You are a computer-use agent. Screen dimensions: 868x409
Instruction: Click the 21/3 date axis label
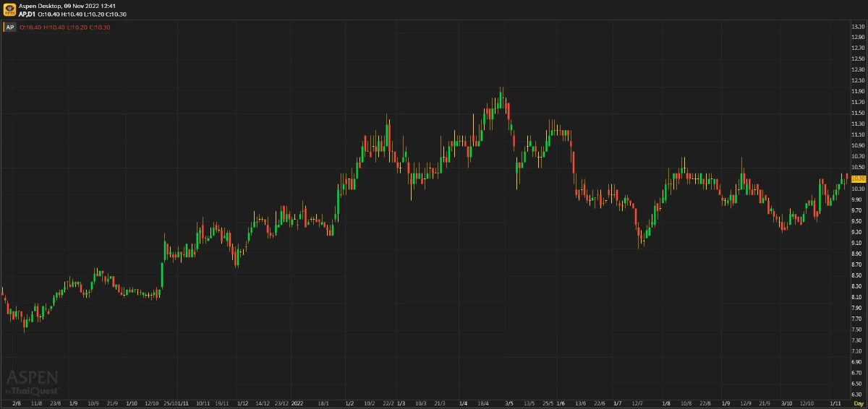click(441, 403)
